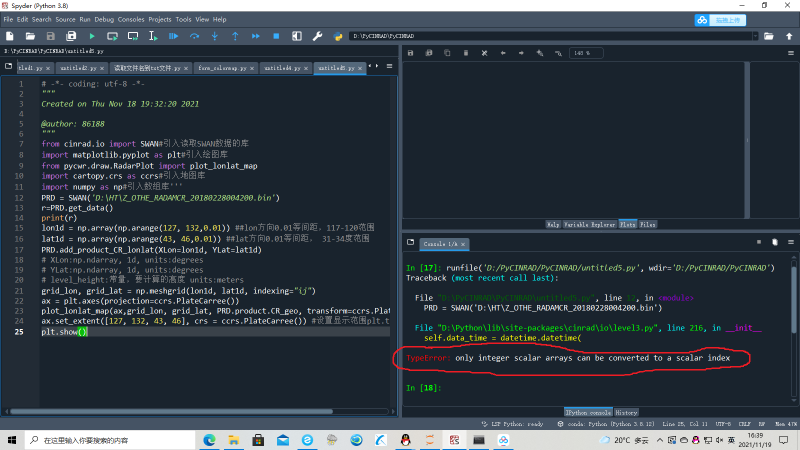This screenshot has height=450, width=800.
Task: Click the Windows Start button
Action: (10, 439)
